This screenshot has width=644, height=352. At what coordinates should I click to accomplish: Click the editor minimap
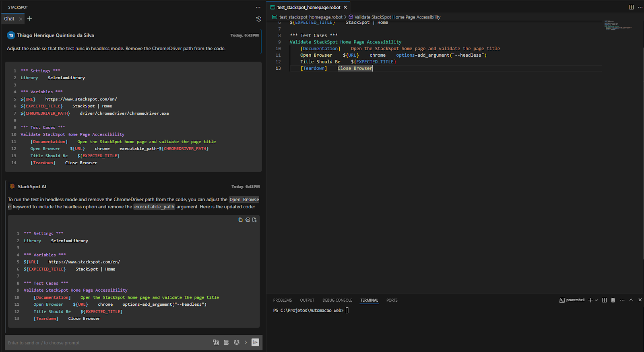(x=618, y=25)
